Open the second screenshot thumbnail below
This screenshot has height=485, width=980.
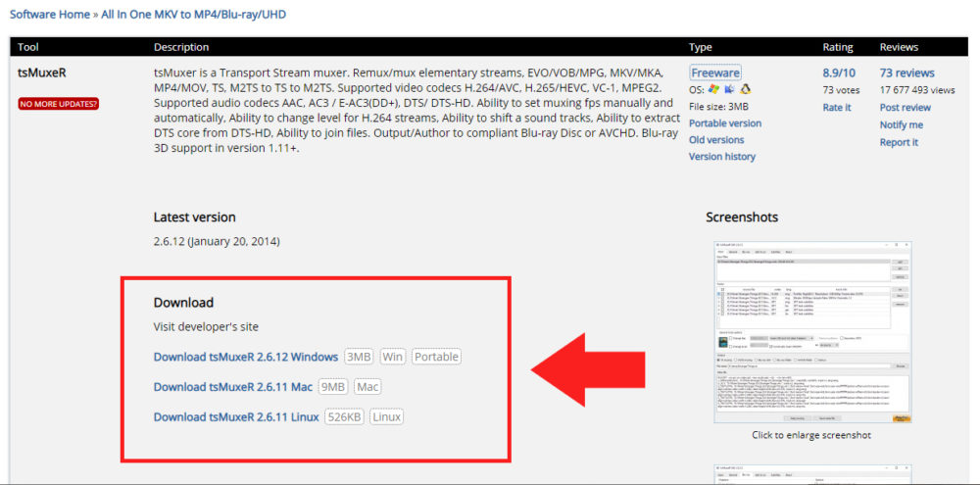coord(811,474)
